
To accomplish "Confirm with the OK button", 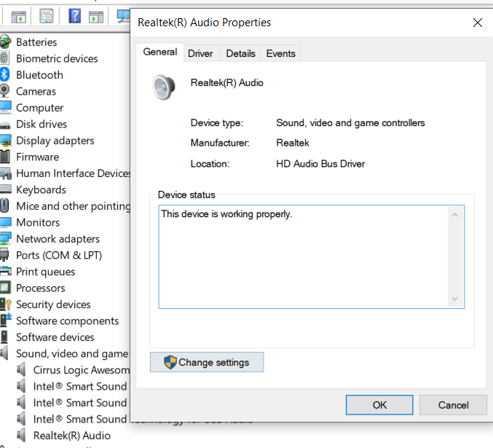I will tap(379, 405).
